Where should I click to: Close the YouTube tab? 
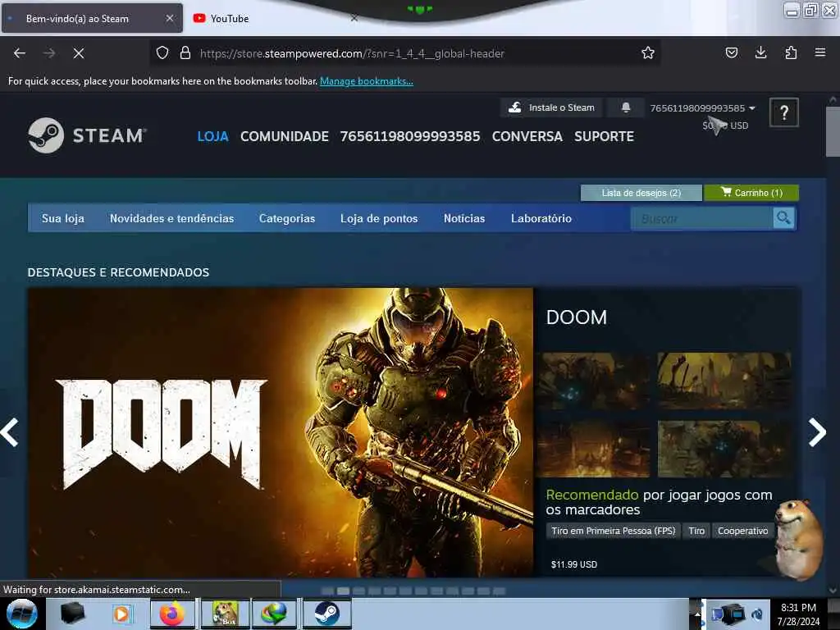354,18
